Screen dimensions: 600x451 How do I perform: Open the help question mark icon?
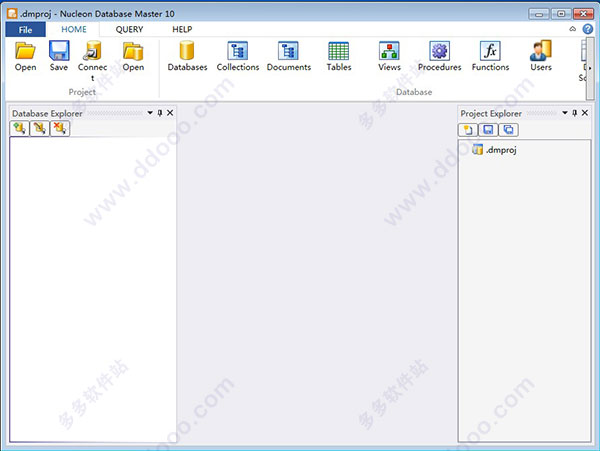587,29
